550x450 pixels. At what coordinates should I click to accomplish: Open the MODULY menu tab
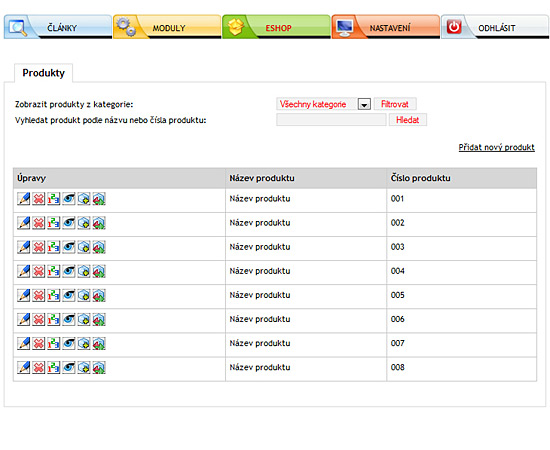(x=167, y=27)
